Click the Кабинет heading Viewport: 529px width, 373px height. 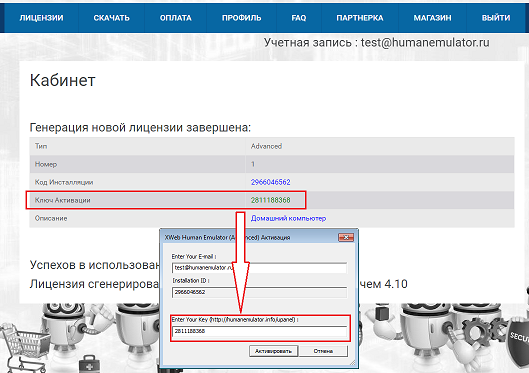(62, 80)
